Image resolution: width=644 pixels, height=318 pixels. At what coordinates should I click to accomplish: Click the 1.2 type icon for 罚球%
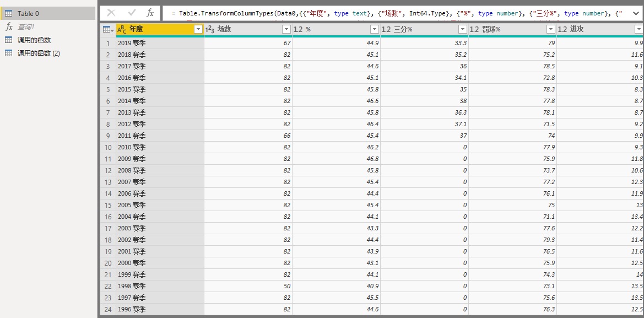[474, 29]
